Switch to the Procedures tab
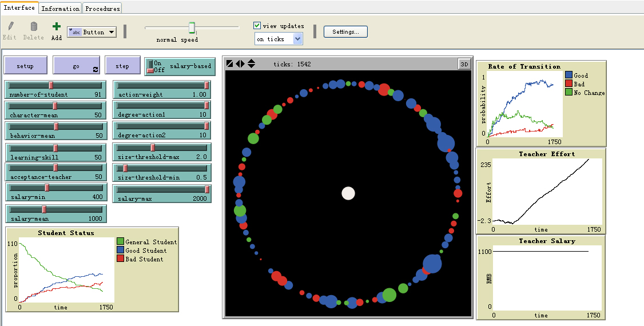Viewport: 644px width, 326px height. tap(102, 9)
